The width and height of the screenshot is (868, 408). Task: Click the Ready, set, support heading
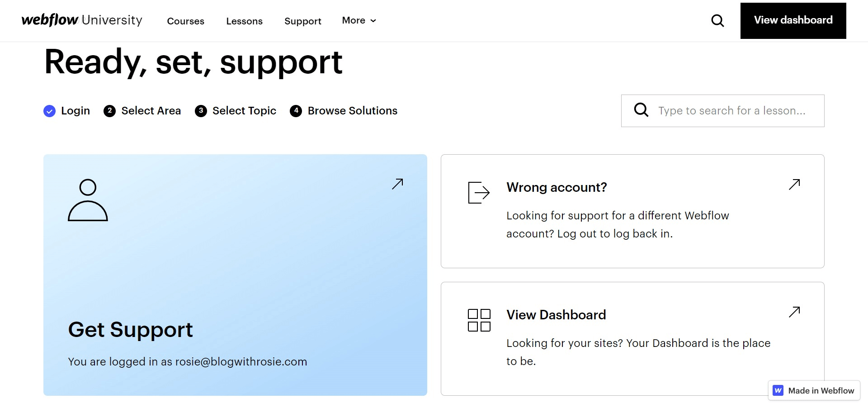coord(193,62)
